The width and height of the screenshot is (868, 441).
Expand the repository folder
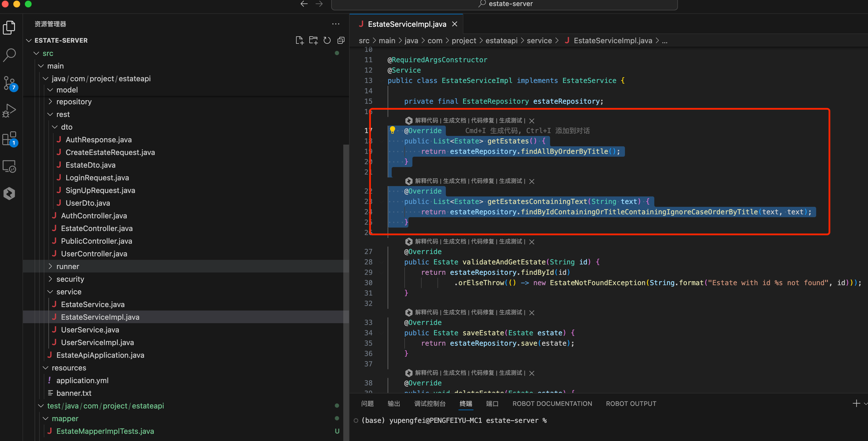pos(74,102)
